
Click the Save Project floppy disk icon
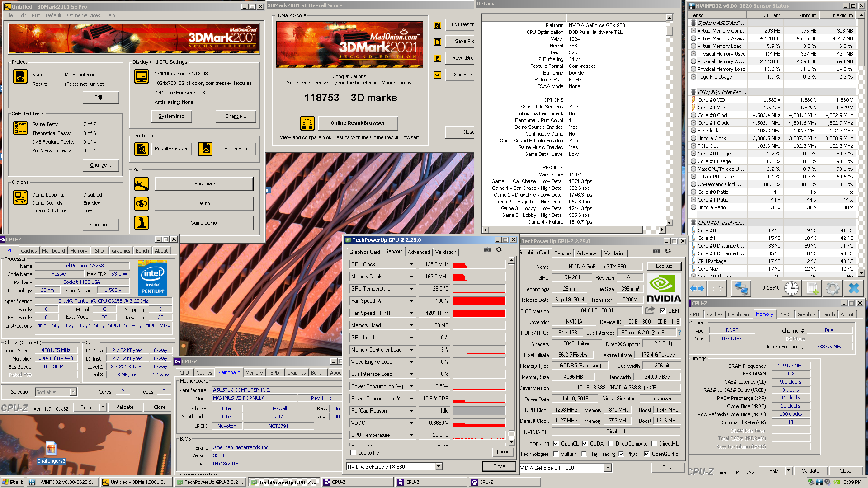[x=438, y=42]
